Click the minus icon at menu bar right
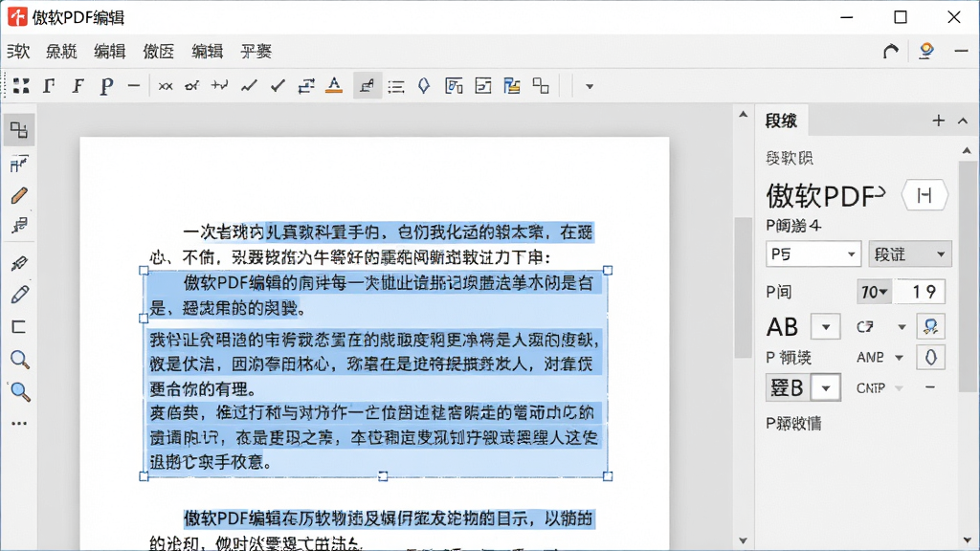This screenshot has width=980, height=551. [961, 52]
